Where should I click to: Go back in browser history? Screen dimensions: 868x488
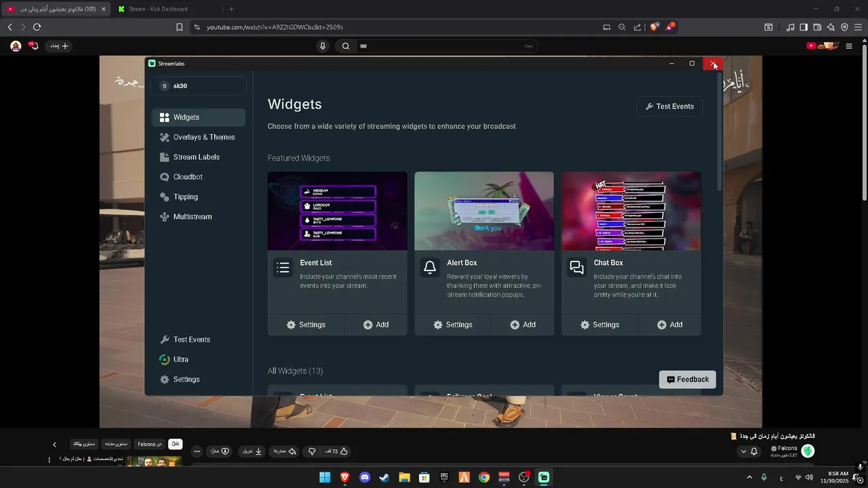pos(9,27)
